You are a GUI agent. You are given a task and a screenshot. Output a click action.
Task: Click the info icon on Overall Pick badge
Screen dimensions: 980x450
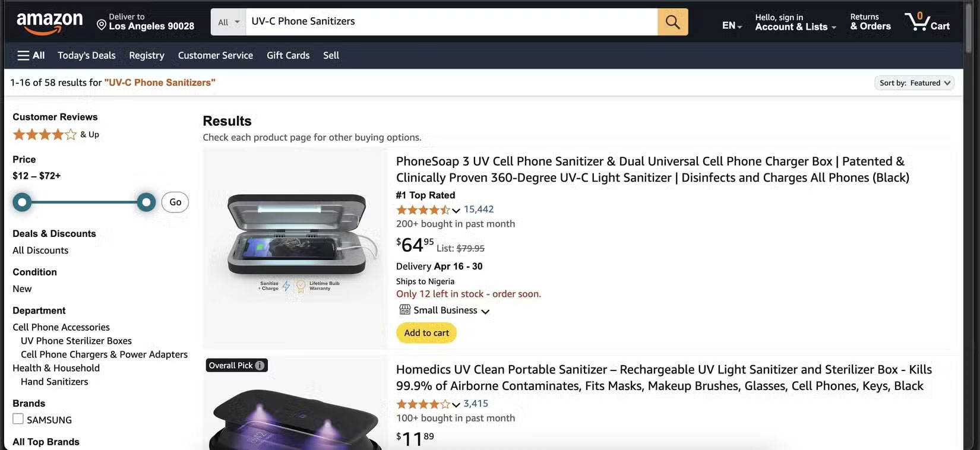(x=260, y=365)
